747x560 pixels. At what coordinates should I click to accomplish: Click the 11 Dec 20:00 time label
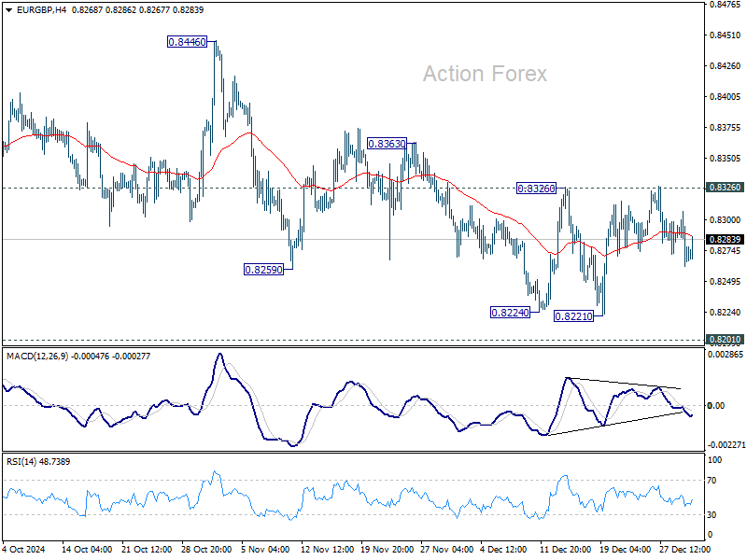[x=566, y=549]
